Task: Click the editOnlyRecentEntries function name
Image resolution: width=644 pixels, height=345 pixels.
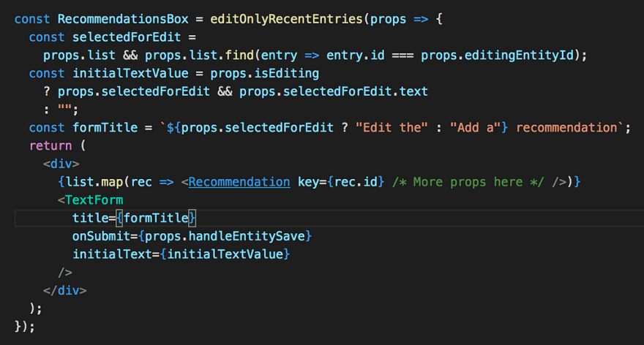Action: click(286, 19)
